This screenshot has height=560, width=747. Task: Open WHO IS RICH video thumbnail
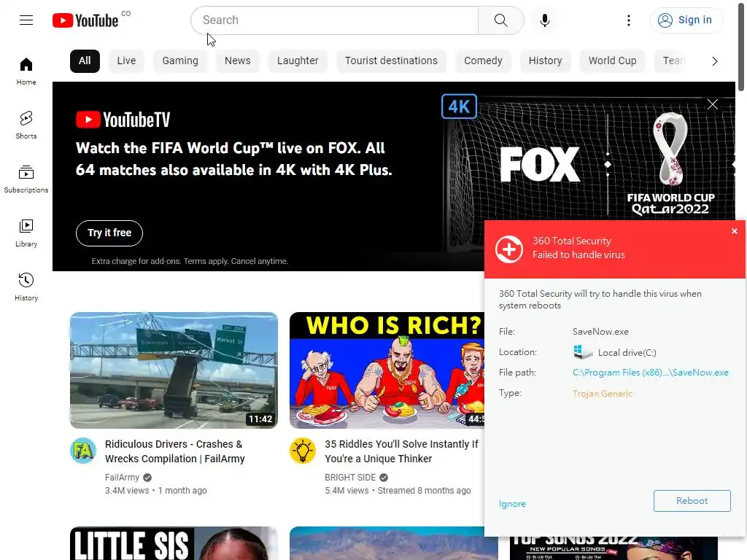tap(387, 370)
